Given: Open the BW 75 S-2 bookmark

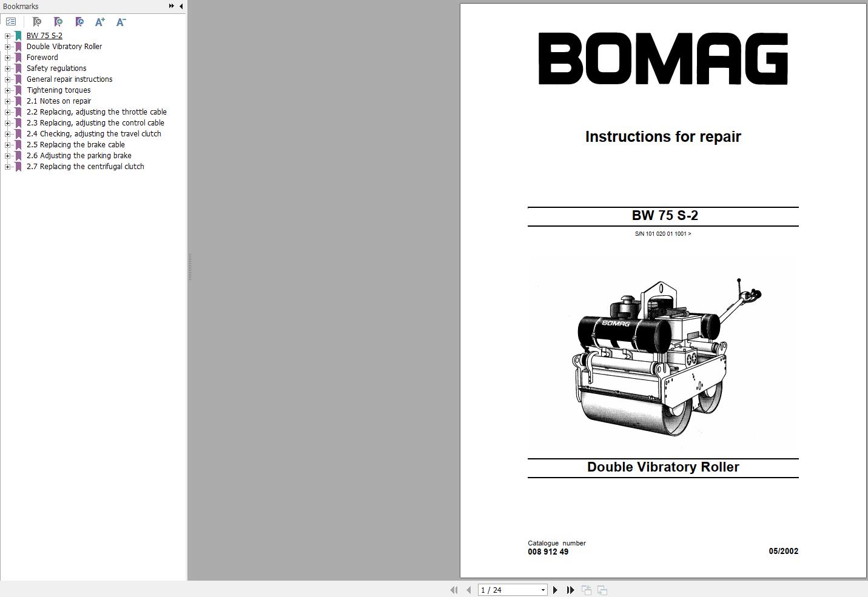Looking at the screenshot, I should [x=44, y=36].
